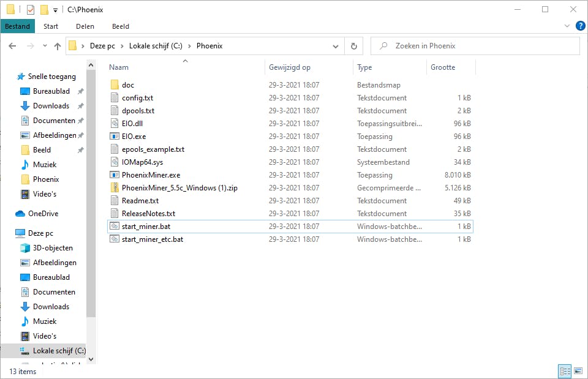Open the Bestand menu

click(17, 26)
